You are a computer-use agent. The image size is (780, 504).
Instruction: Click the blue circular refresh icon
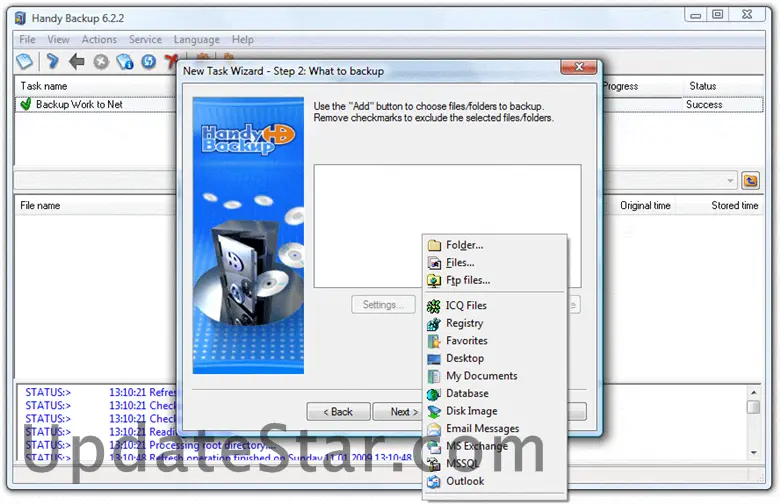pyautogui.click(x=148, y=61)
